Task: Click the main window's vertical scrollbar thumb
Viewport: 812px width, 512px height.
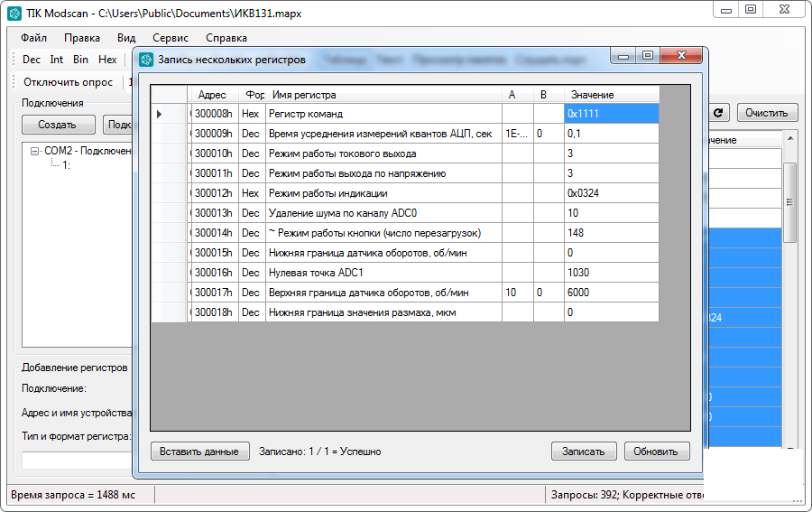Action: [x=789, y=202]
